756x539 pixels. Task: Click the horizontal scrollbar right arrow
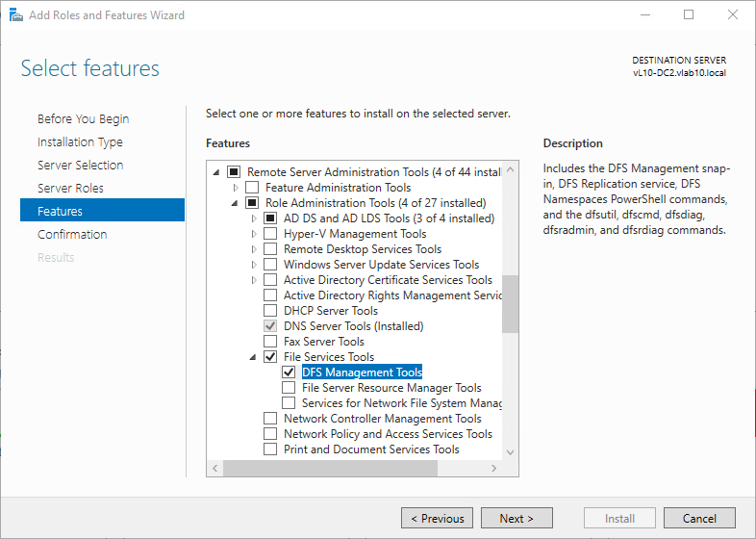click(x=494, y=468)
